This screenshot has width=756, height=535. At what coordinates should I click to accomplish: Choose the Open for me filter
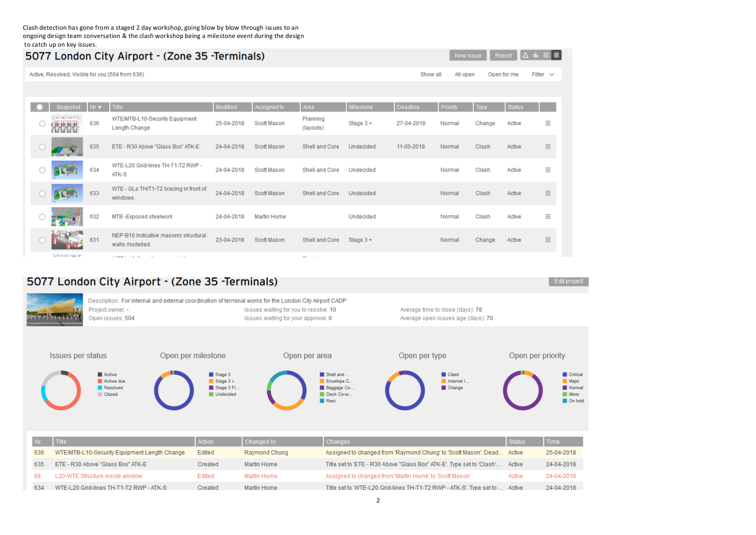click(x=503, y=75)
